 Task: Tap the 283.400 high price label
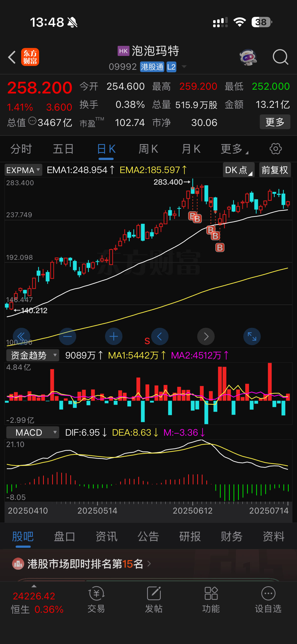click(x=168, y=182)
